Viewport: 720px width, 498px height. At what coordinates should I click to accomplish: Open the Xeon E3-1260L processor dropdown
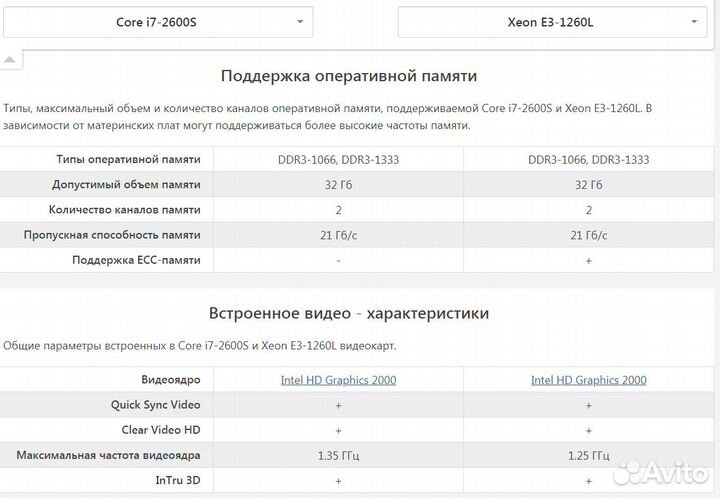(552, 22)
